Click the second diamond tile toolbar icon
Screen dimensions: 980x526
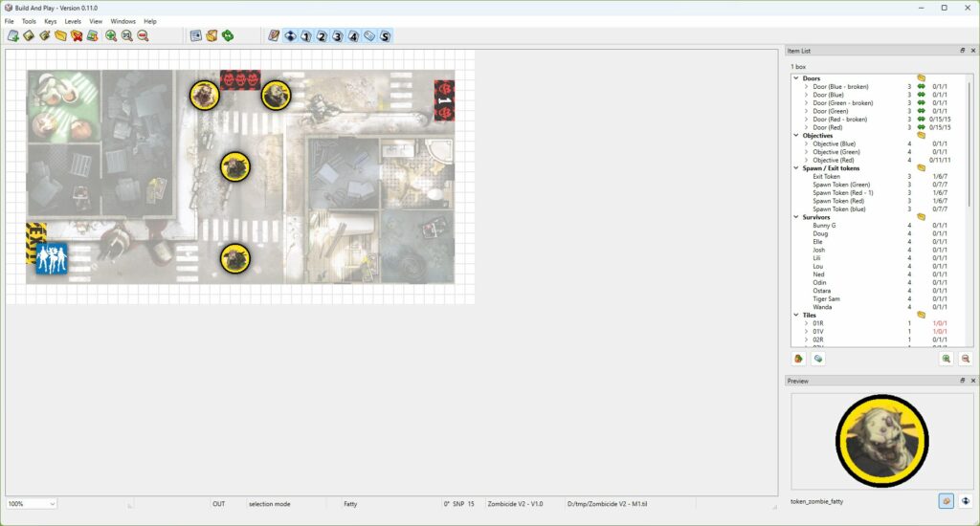[x=29, y=36]
